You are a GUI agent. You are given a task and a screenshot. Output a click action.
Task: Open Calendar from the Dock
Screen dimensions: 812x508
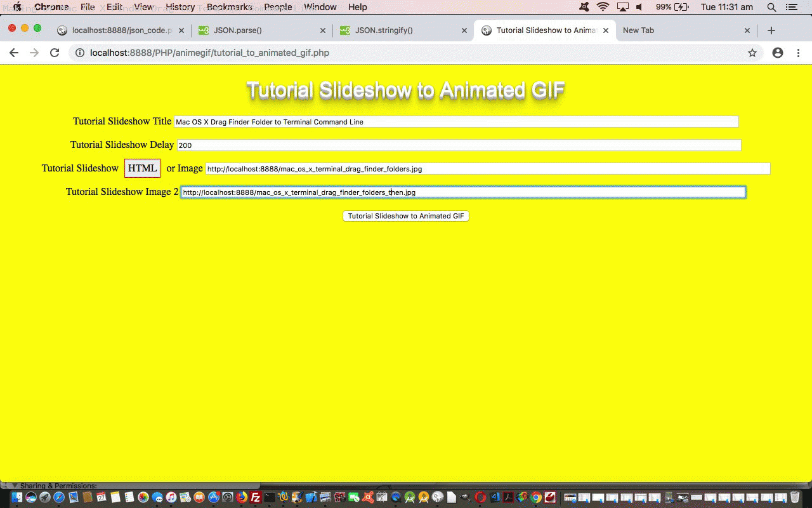click(x=101, y=497)
